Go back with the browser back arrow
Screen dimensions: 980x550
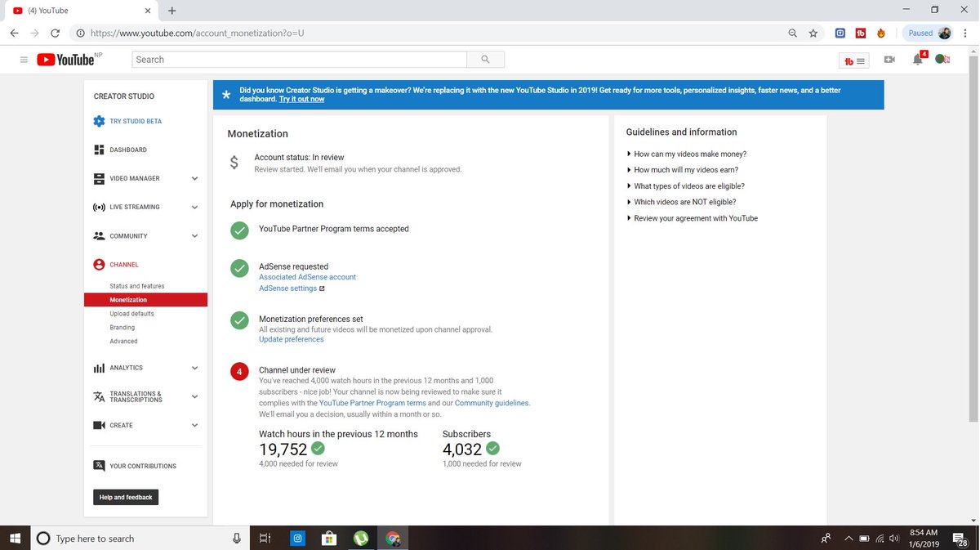(x=15, y=34)
